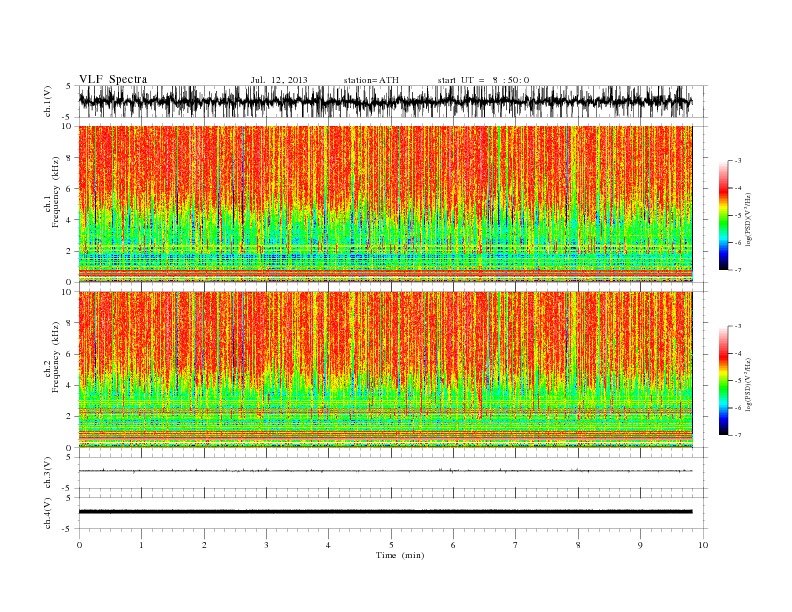Viewport: 792px width, 612px height.
Task: Click the "6" minute tick label on time axis
Action: tap(453, 545)
